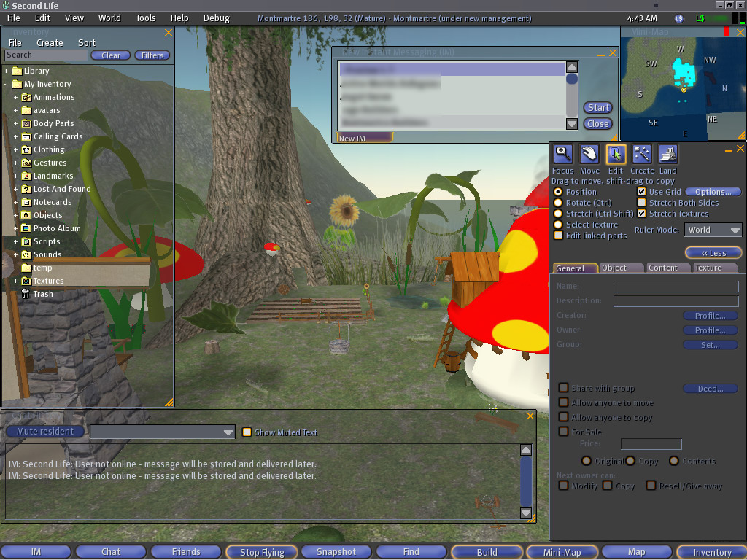Enable the Show Muted Text checkbox
The image size is (747, 560).
tap(247, 432)
